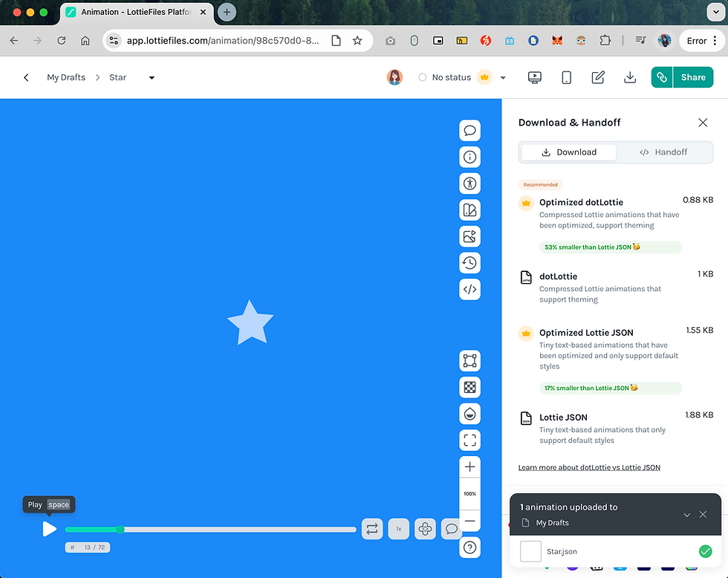Add a comment at current frame

coord(451,529)
